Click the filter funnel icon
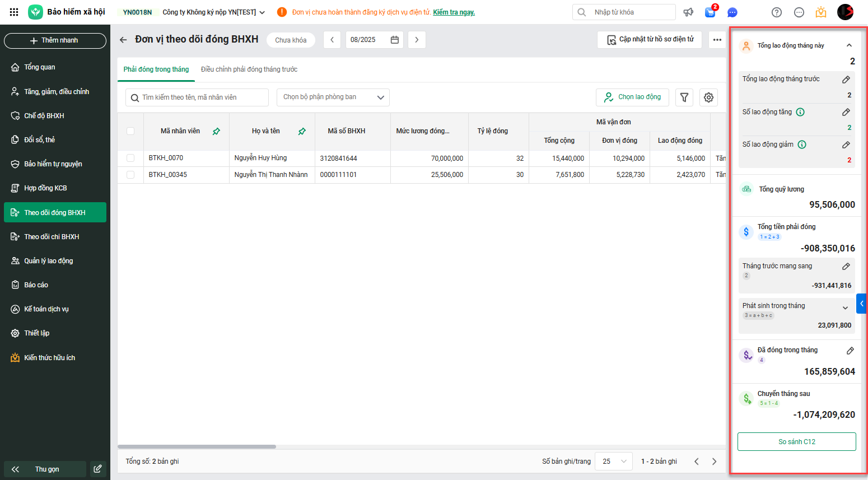The width and height of the screenshot is (868, 480). point(684,97)
